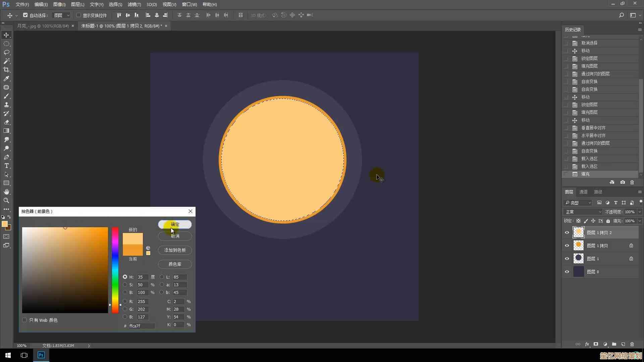Expand the layer opacity dropdown arrow
The width and height of the screenshot is (644, 362).
[x=640, y=212]
